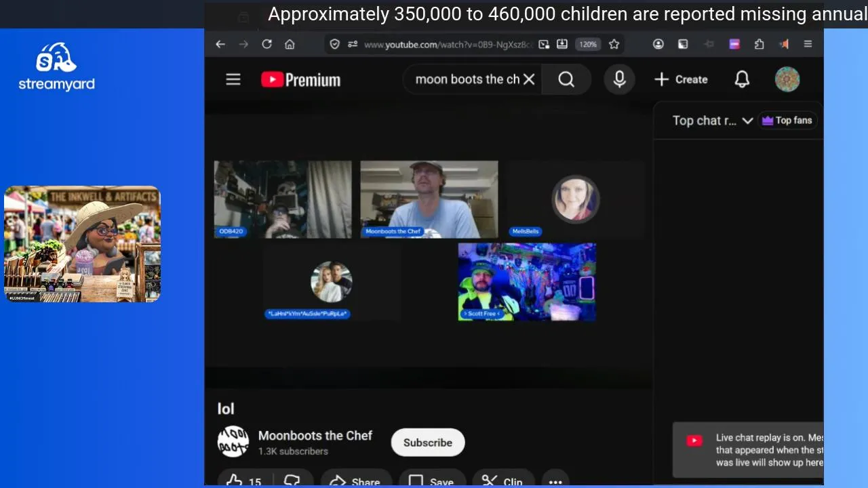Image resolution: width=868 pixels, height=488 pixels.
Task: Reset the 120% zoom level badge
Action: (x=588, y=44)
